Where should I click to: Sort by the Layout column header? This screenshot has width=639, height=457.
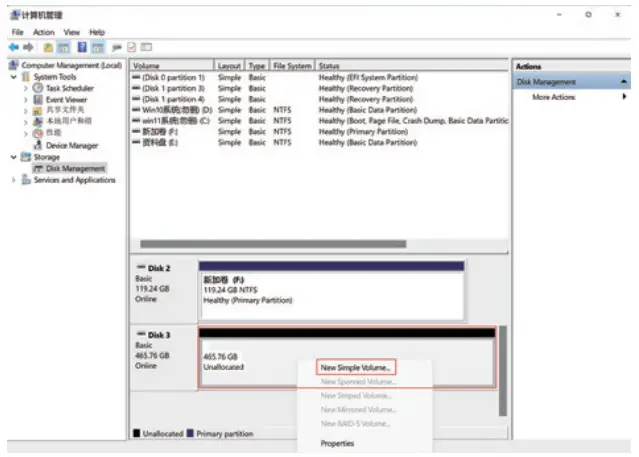click(x=229, y=66)
